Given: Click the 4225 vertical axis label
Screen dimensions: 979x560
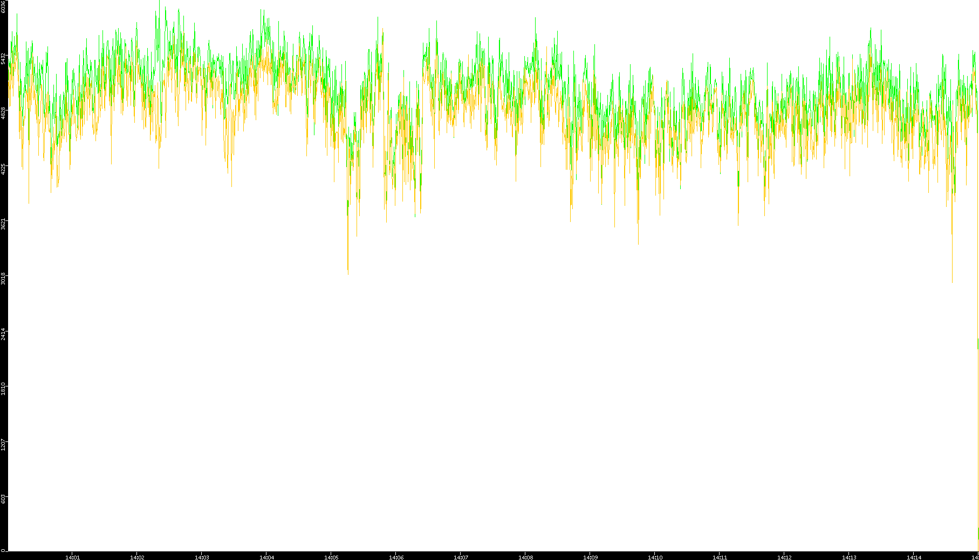Looking at the screenshot, I should pyautogui.click(x=4, y=169).
